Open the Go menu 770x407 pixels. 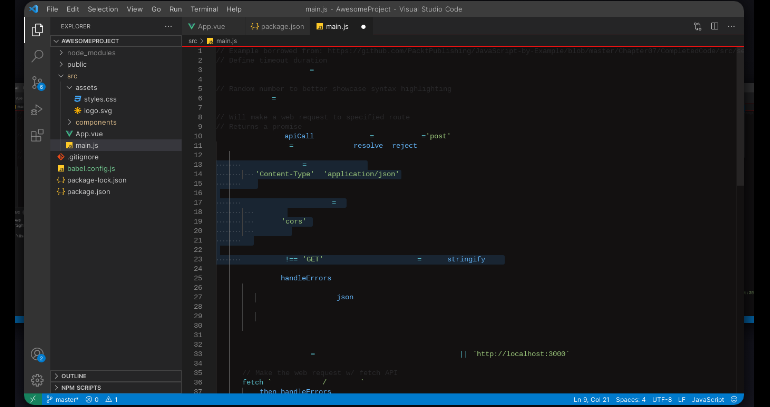(x=156, y=9)
